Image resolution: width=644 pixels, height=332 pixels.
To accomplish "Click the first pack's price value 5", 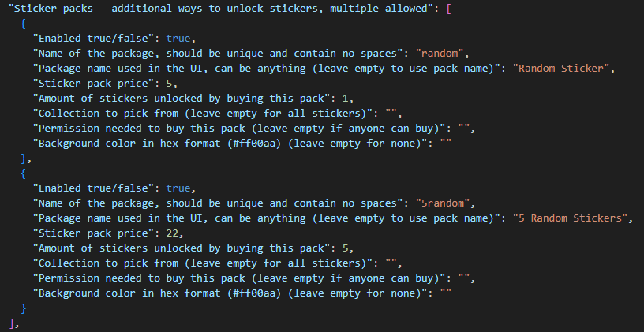I will tap(169, 84).
